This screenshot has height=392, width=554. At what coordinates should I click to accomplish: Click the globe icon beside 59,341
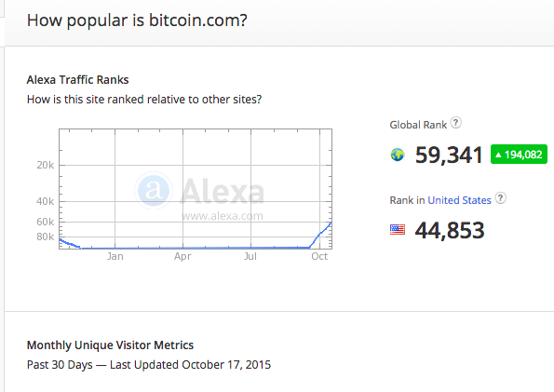tap(398, 155)
